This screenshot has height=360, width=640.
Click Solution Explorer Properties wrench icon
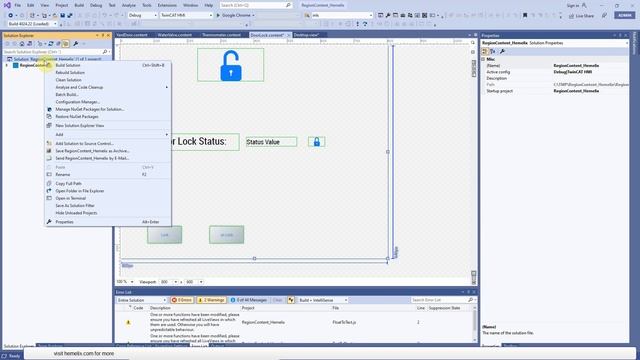[76, 44]
